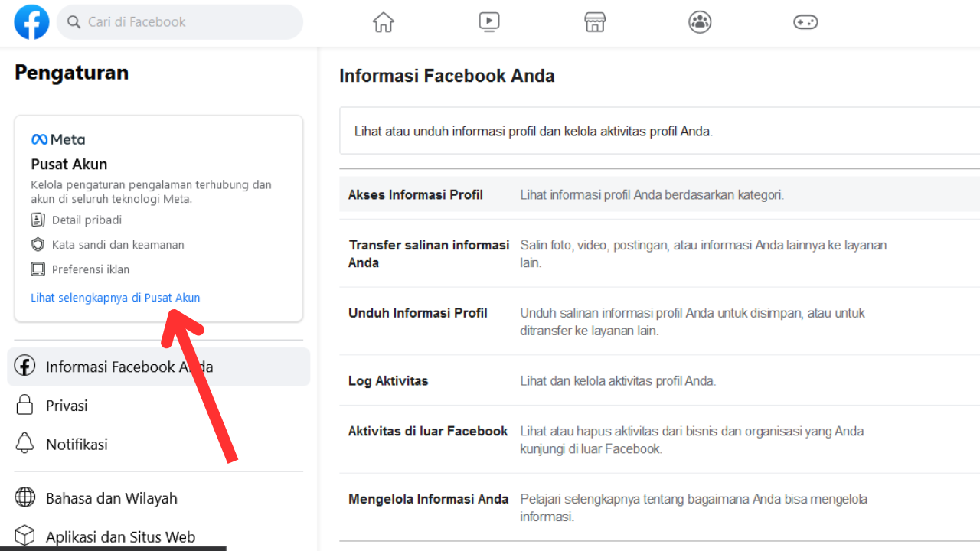The height and width of the screenshot is (551, 980).
Task: Click 'Pelajari selengkapnya tentang bagaimana' description
Action: pyautogui.click(x=694, y=507)
